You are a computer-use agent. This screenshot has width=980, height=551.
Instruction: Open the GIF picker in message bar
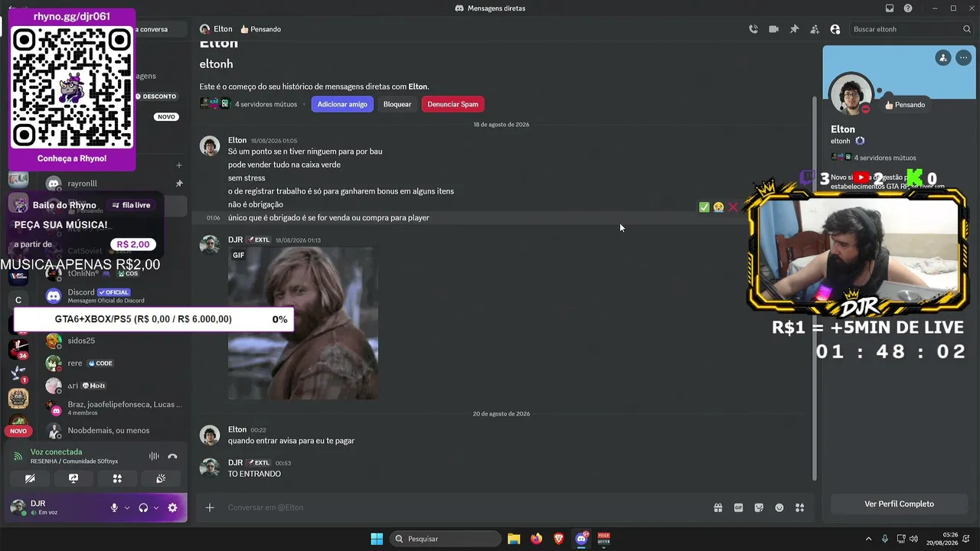tap(739, 507)
